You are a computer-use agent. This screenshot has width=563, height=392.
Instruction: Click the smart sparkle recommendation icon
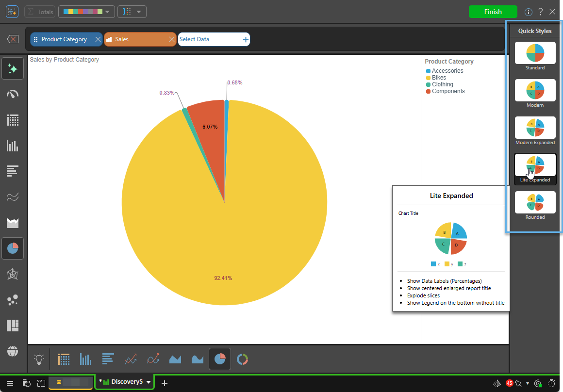[13, 68]
